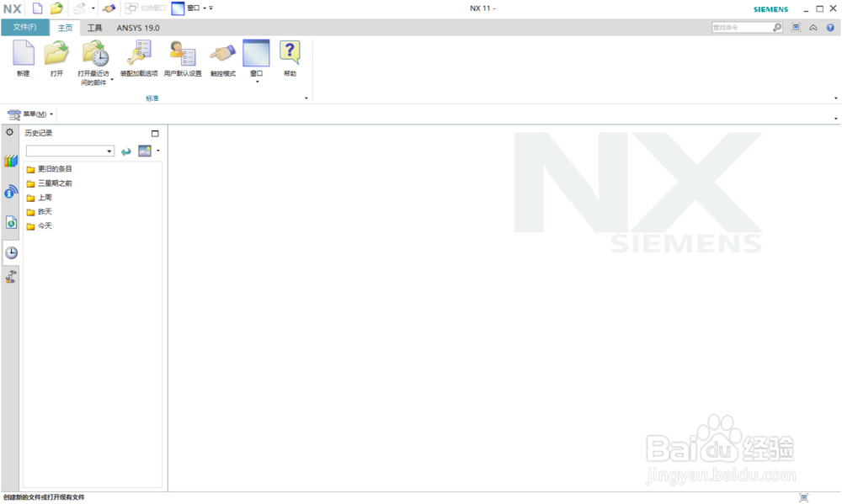The height and width of the screenshot is (504, 842).
Task: Open top border bar options arrow at right
Action: pos(835,118)
